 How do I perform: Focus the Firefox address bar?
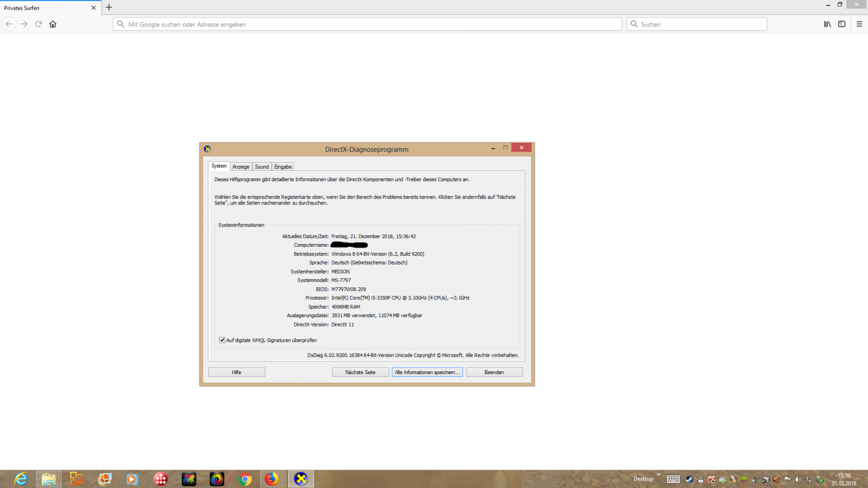[367, 24]
